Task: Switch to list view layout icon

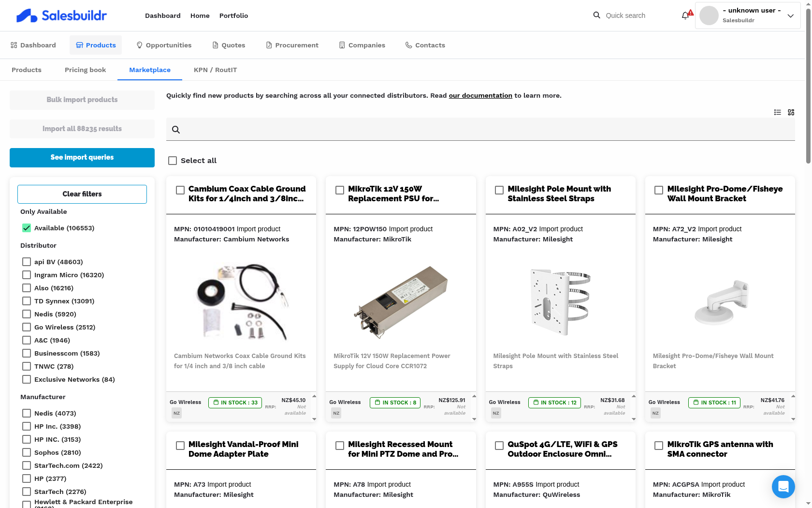Action: [777, 112]
